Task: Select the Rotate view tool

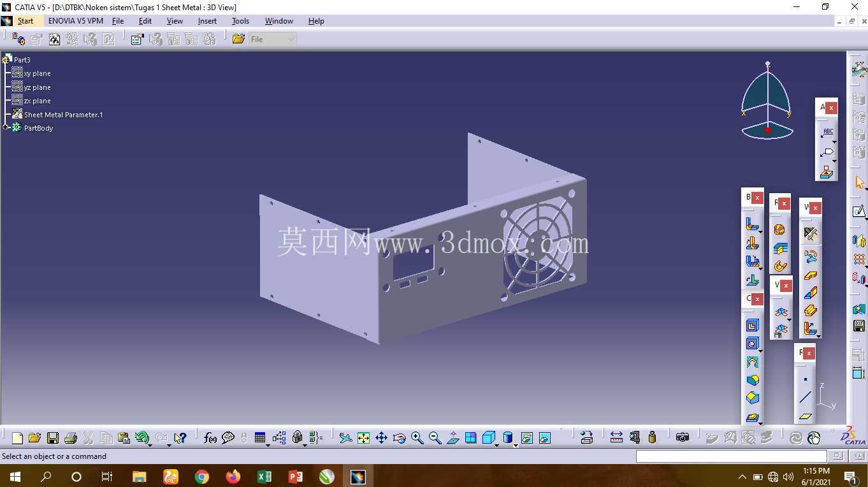Action: tap(400, 438)
